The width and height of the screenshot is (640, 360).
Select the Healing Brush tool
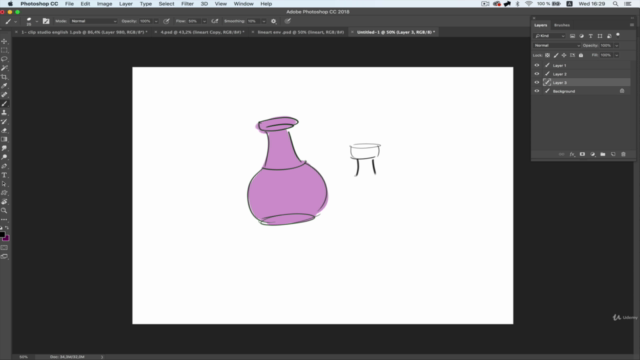(4, 95)
